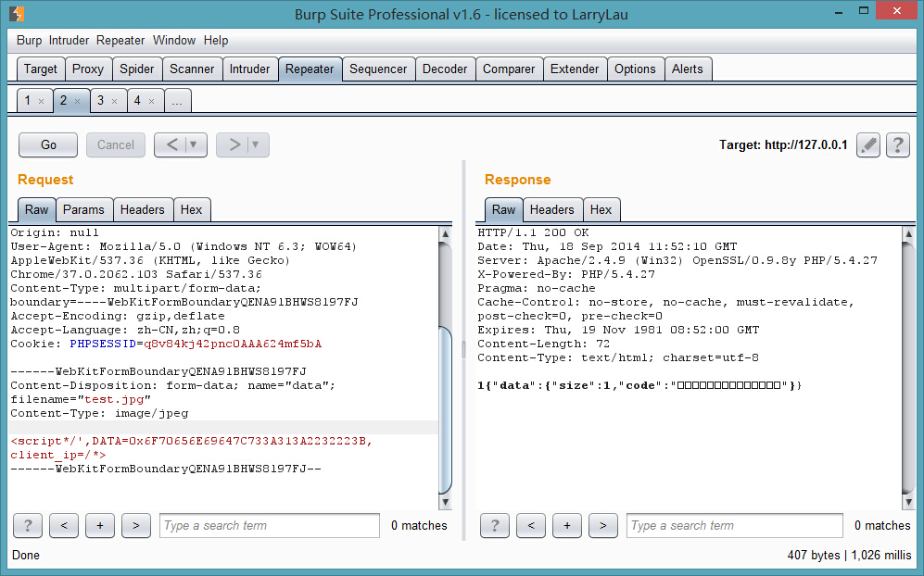Select Repeater sub-tab 4
The width and height of the screenshot is (924, 576).
coord(137,101)
